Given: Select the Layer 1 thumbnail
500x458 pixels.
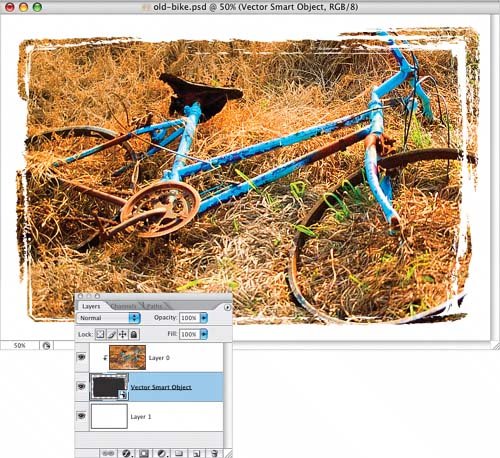Looking at the screenshot, I should pos(109,416).
